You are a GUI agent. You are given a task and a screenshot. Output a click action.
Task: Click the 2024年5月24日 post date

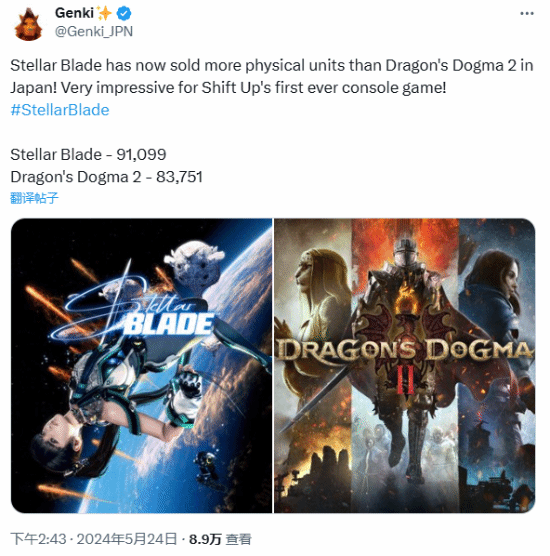pyautogui.click(x=127, y=539)
